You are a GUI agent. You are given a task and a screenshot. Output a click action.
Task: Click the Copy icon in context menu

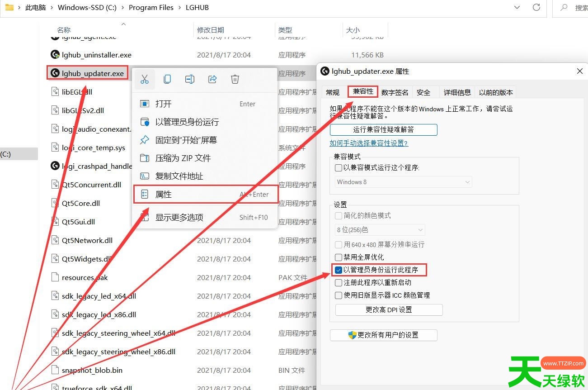[167, 79]
